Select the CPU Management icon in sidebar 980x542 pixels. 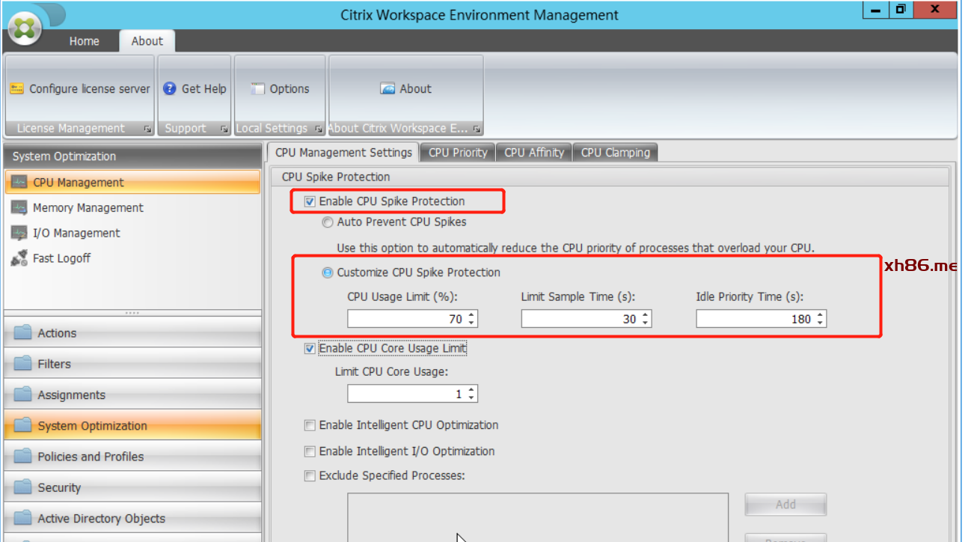pos(19,183)
